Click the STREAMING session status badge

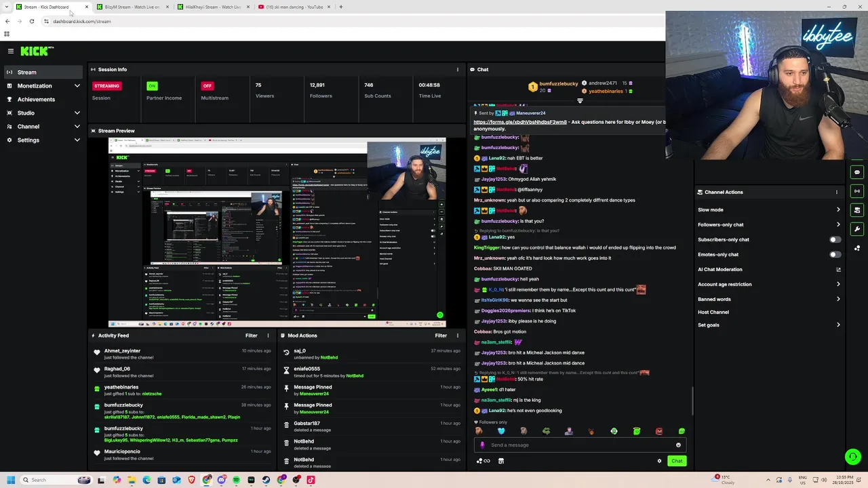pos(107,86)
